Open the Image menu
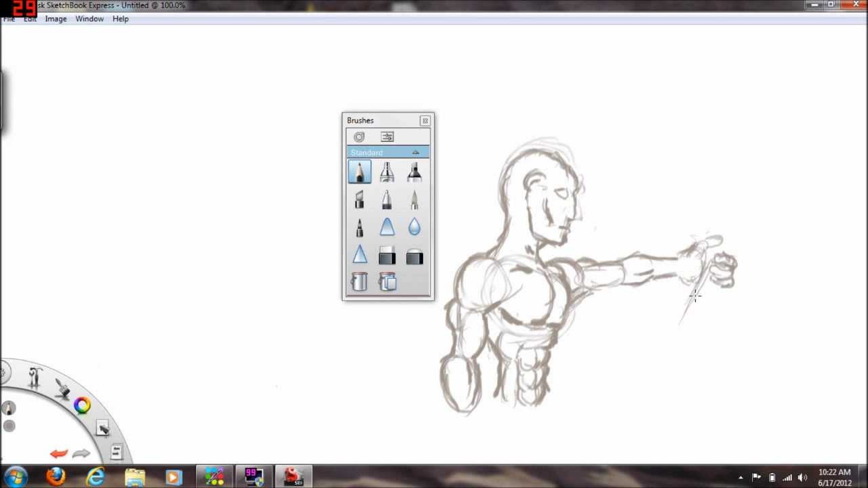This screenshot has width=868, height=488. tap(56, 19)
